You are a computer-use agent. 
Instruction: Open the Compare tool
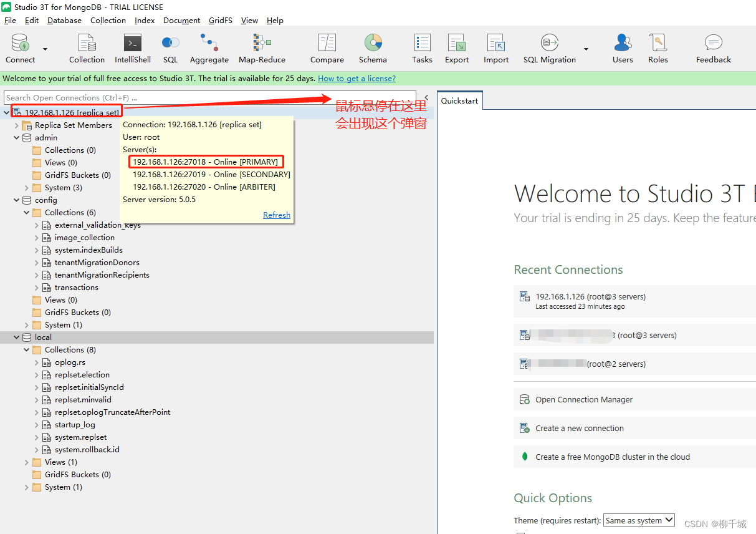[x=327, y=49]
